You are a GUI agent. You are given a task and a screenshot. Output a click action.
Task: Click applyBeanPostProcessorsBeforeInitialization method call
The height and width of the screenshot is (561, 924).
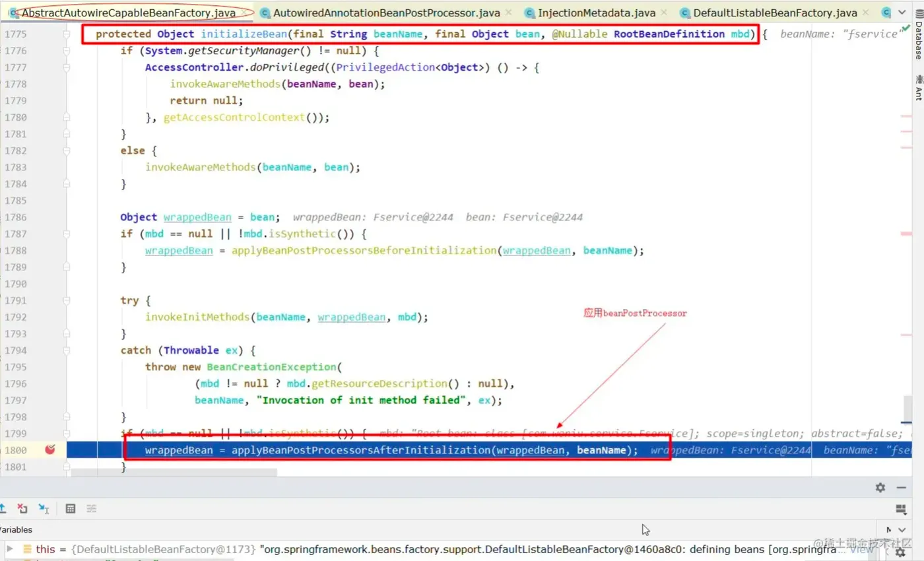click(364, 251)
